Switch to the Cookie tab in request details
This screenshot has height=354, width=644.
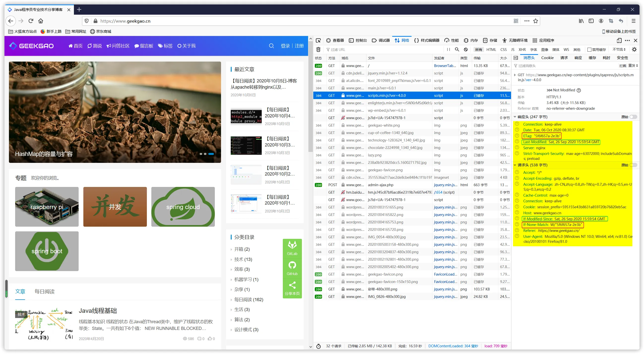547,58
